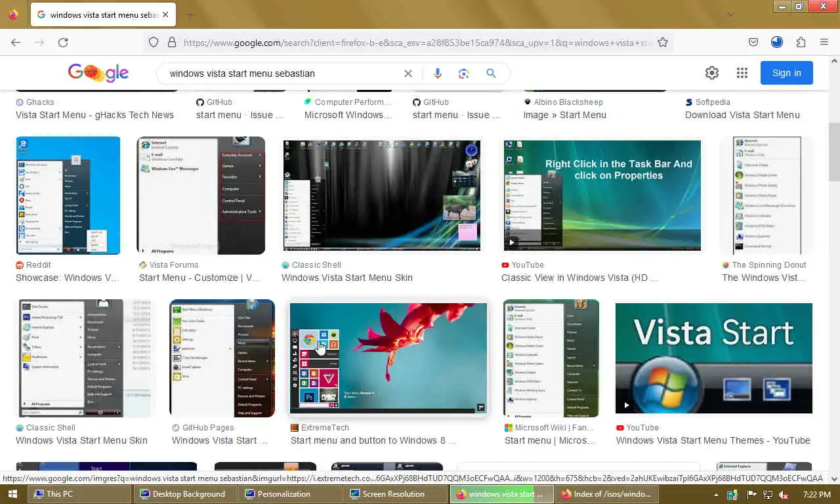Open the Softpedia Download Vista Start Menu link
Image resolution: width=840 pixels, height=504 pixels.
(742, 115)
